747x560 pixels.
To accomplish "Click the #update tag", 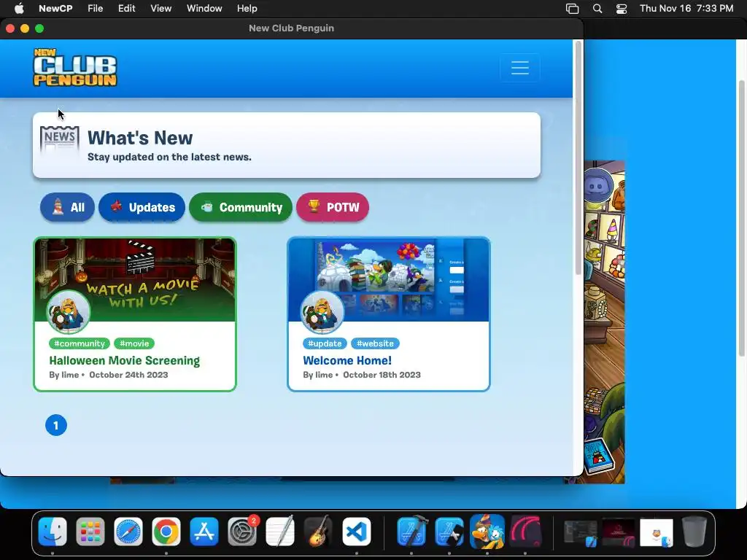I will click(325, 343).
